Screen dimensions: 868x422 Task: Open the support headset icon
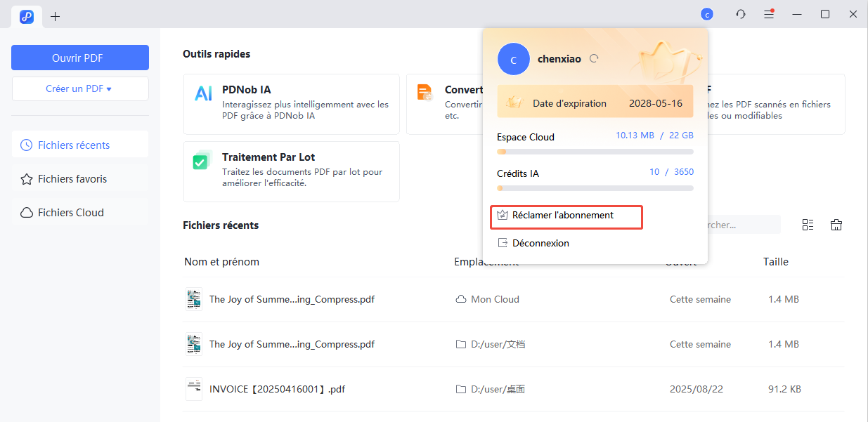741,14
